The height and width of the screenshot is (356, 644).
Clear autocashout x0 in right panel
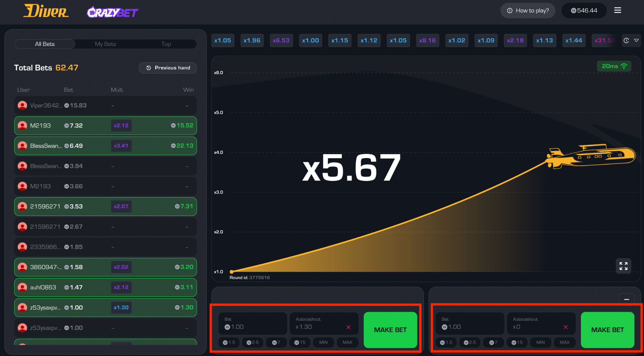click(566, 327)
